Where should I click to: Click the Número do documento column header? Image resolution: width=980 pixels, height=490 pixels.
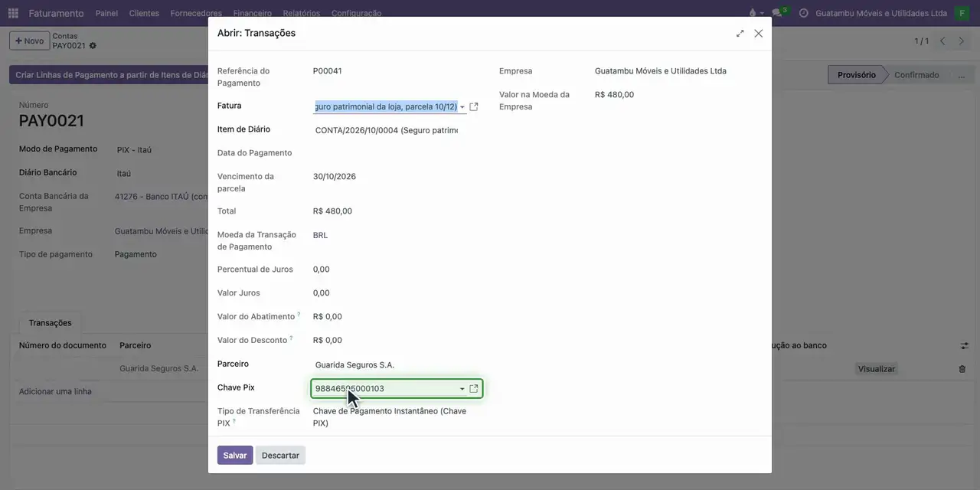point(63,345)
